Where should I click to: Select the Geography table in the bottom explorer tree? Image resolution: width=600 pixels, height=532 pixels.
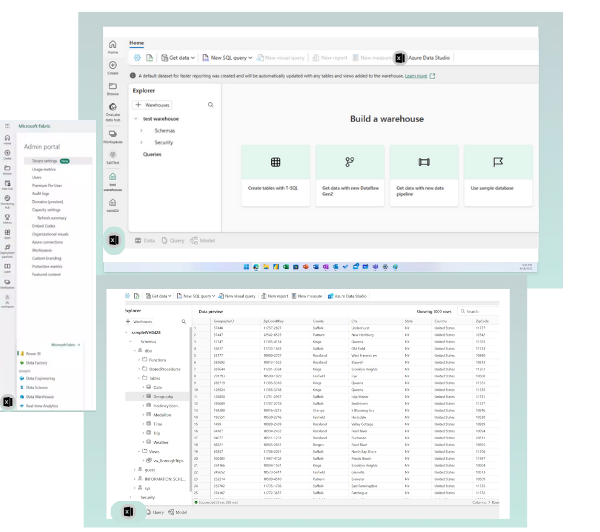[x=165, y=397]
